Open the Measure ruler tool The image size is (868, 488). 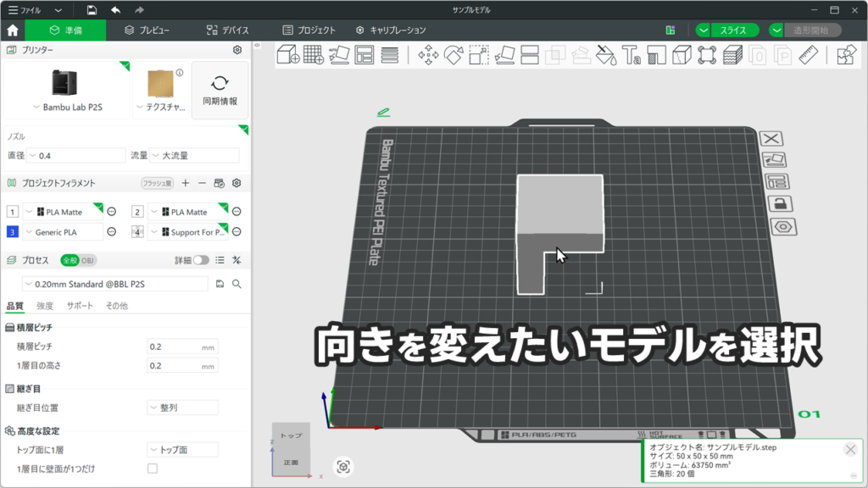click(x=807, y=56)
